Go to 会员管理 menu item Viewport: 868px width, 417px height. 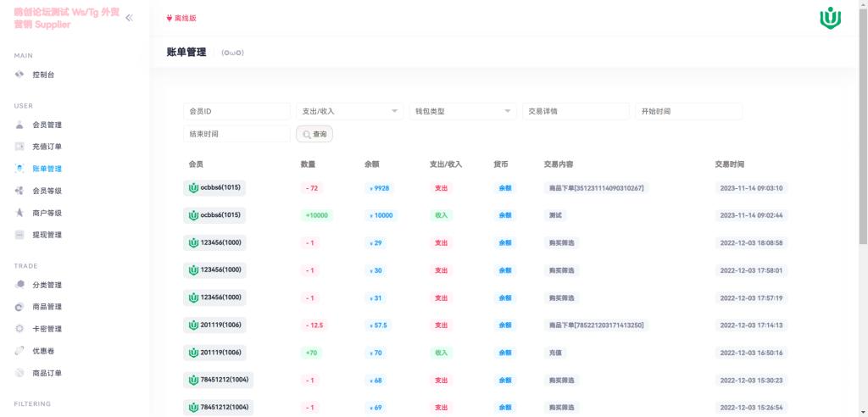pyautogui.click(x=47, y=125)
